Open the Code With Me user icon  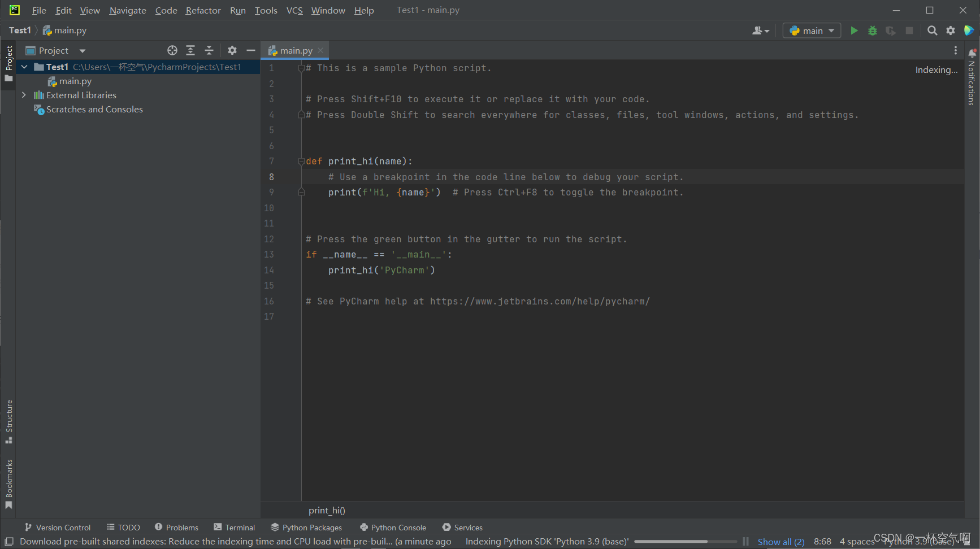pyautogui.click(x=761, y=30)
